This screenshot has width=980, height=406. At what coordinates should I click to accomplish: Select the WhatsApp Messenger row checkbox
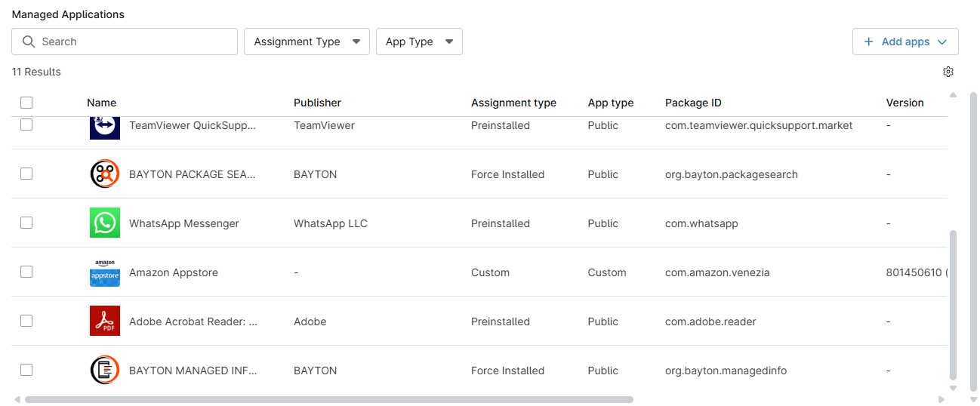click(26, 223)
